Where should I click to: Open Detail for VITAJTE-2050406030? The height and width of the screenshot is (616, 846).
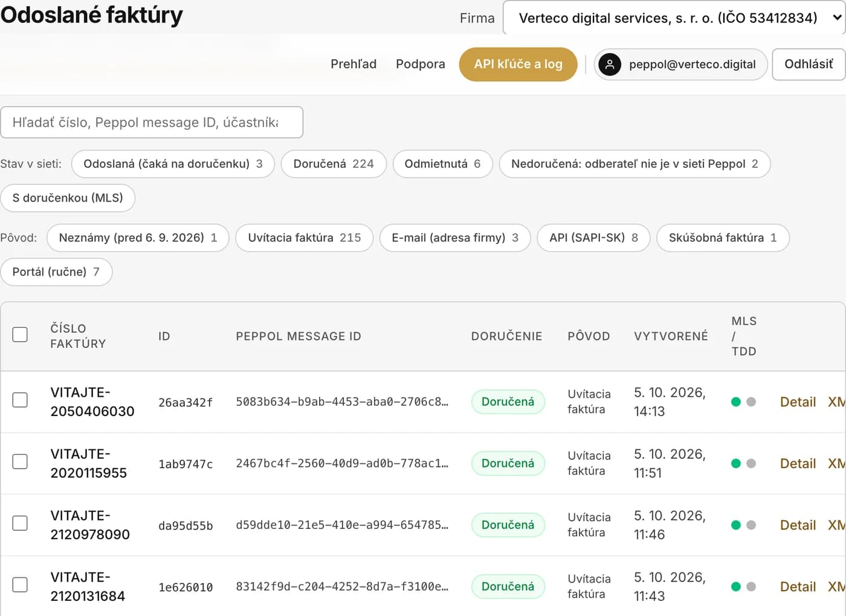[x=798, y=402]
